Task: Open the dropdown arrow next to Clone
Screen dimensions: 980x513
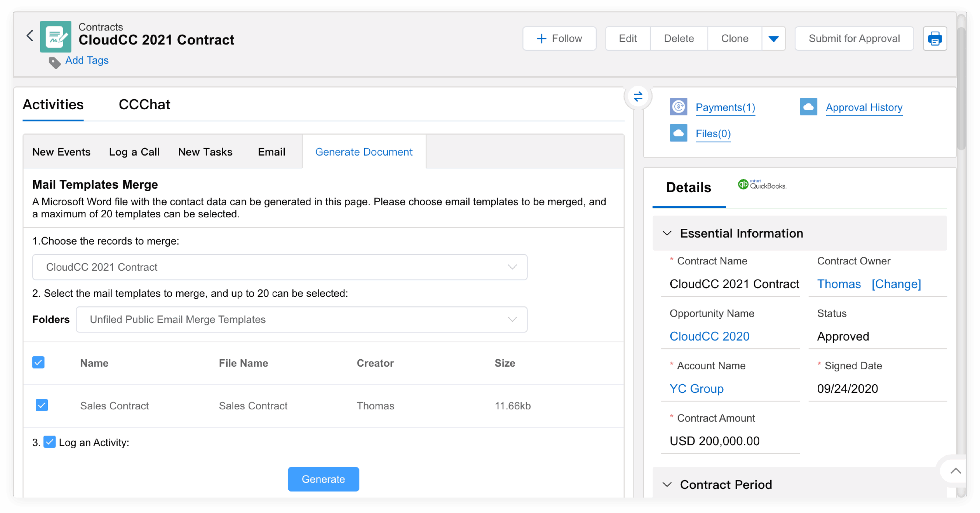Action: (x=773, y=38)
